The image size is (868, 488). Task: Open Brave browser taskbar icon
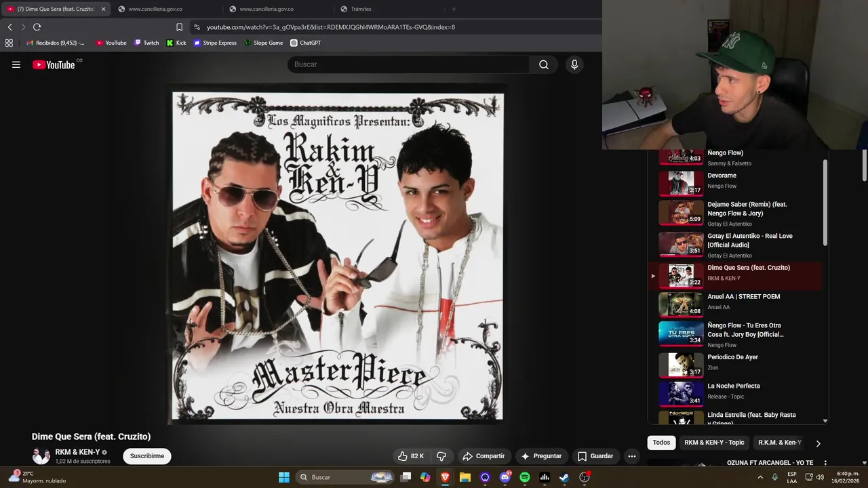point(445,477)
